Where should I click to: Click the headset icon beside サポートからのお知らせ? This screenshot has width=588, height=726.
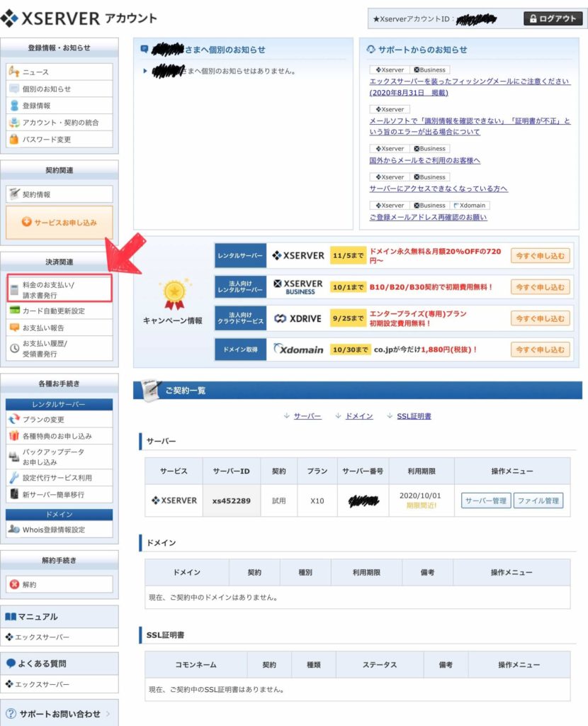[371, 49]
